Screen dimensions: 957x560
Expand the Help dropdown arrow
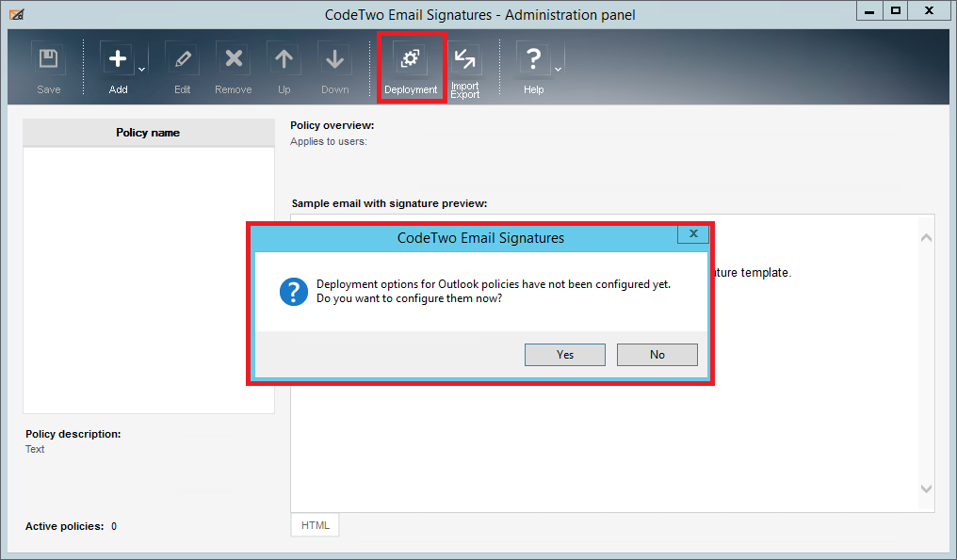558,70
